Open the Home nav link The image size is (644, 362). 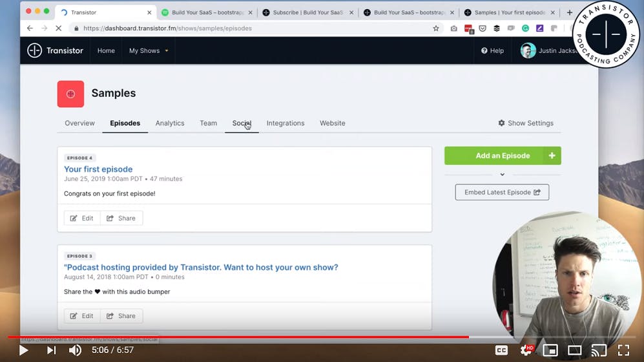(x=106, y=50)
